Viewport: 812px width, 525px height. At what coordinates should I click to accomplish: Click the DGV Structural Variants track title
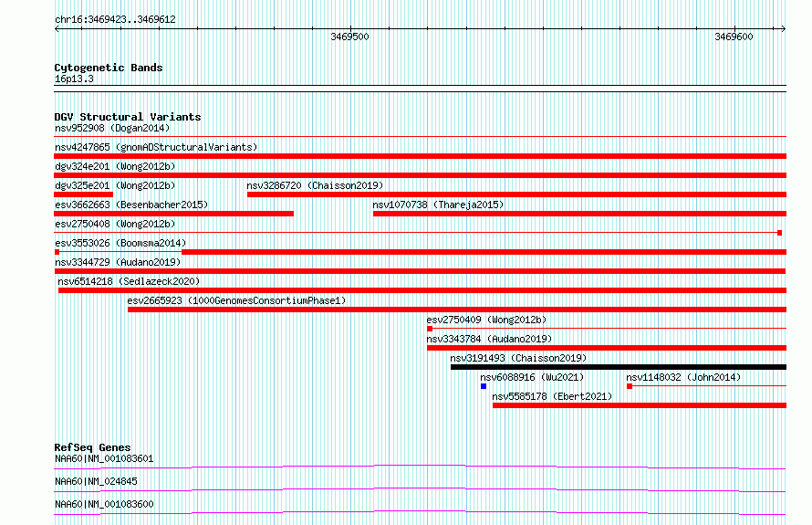tap(128, 117)
